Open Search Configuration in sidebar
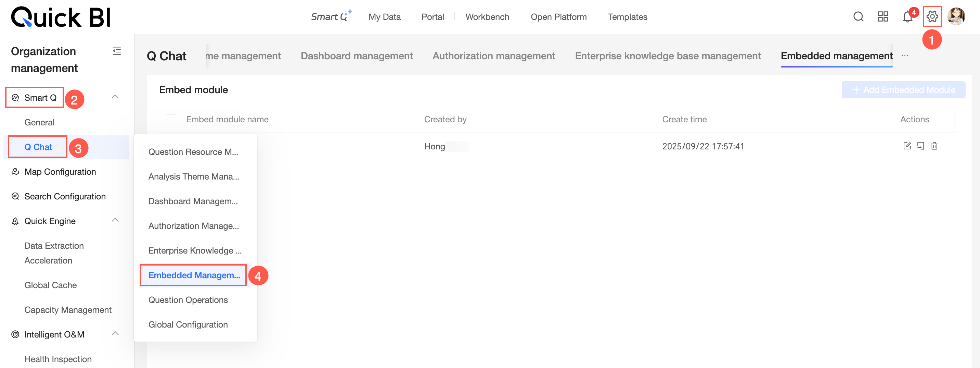This screenshot has height=368, width=980. 65,197
